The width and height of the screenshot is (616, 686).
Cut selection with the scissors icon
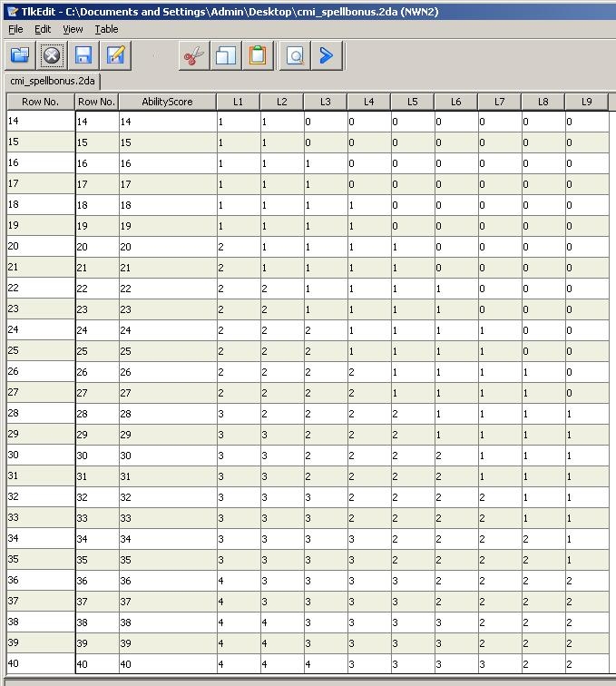193,56
